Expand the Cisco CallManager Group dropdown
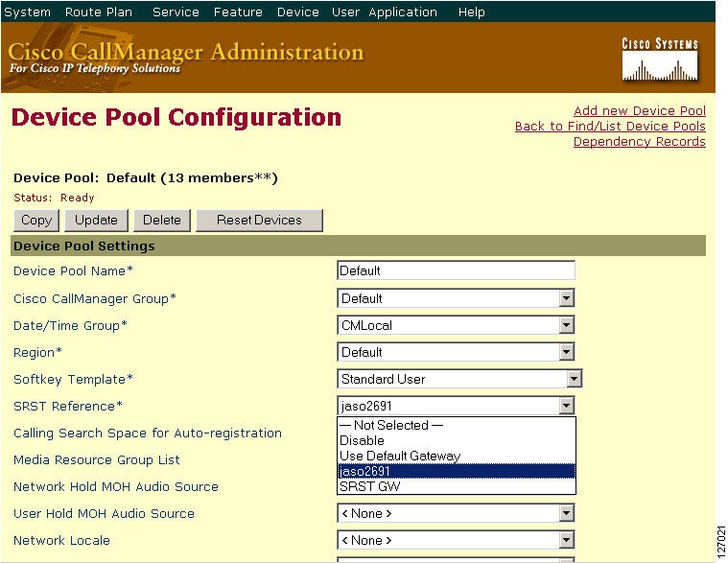Screen dimensions: 728x563 pos(566,298)
